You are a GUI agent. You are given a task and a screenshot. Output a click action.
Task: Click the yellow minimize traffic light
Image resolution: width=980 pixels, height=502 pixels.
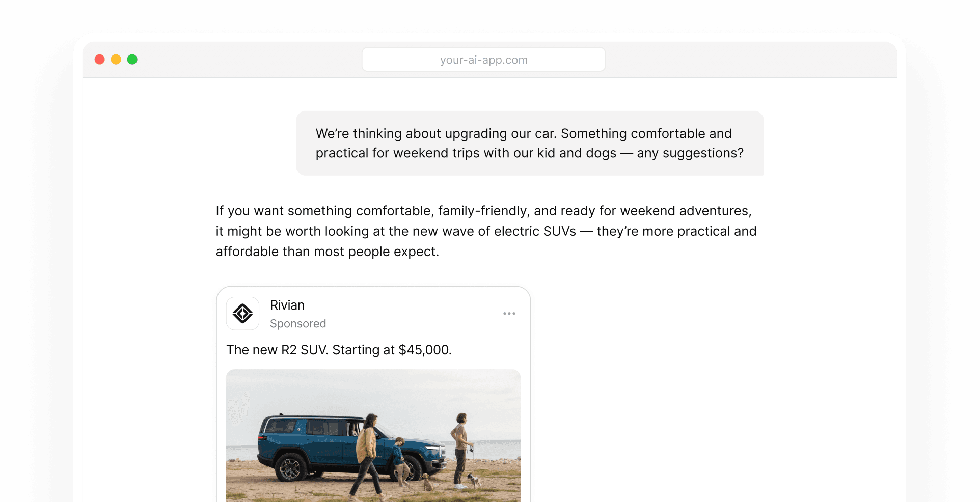(x=116, y=59)
